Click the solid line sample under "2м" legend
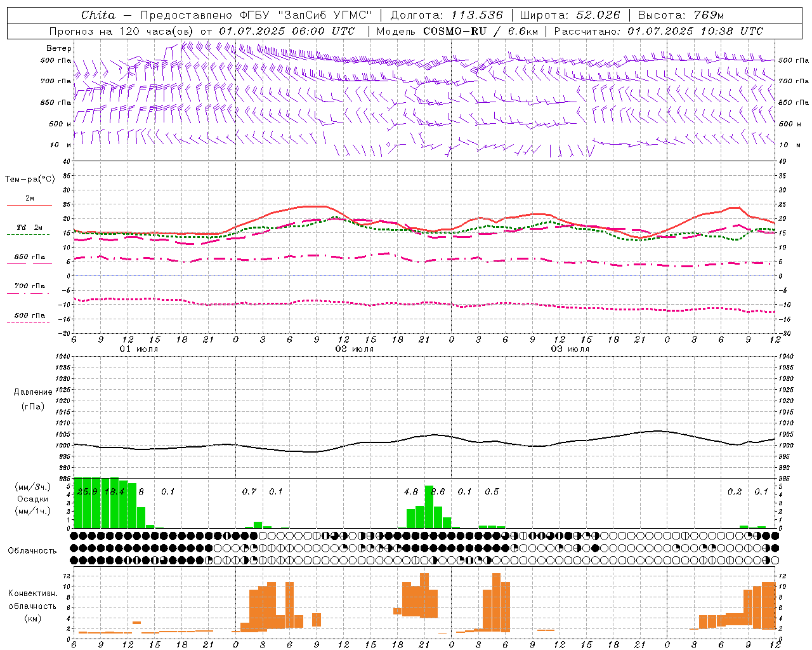The width and height of the screenshot is (812, 650). coord(29,205)
